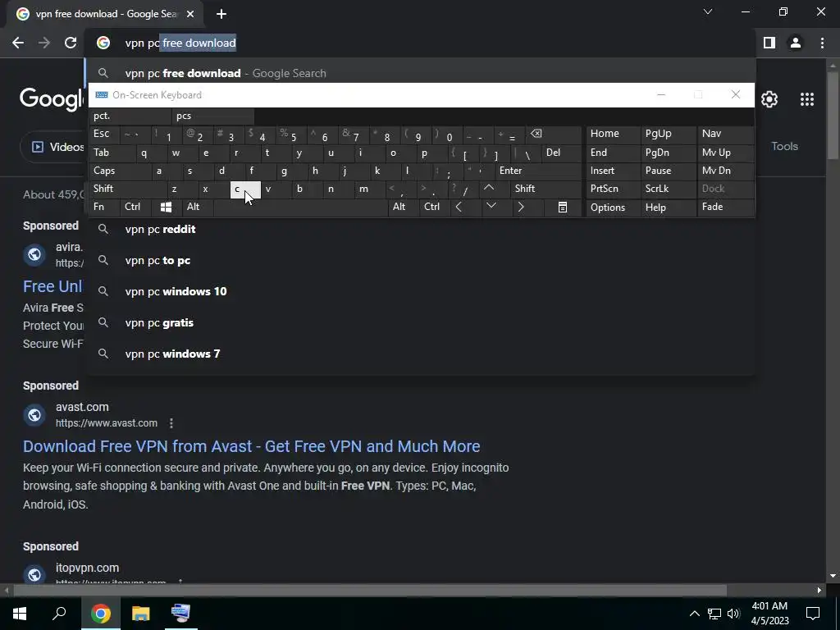This screenshot has height=630, width=840.
Task: Click the backspace key on keyboard
Action: (554, 134)
